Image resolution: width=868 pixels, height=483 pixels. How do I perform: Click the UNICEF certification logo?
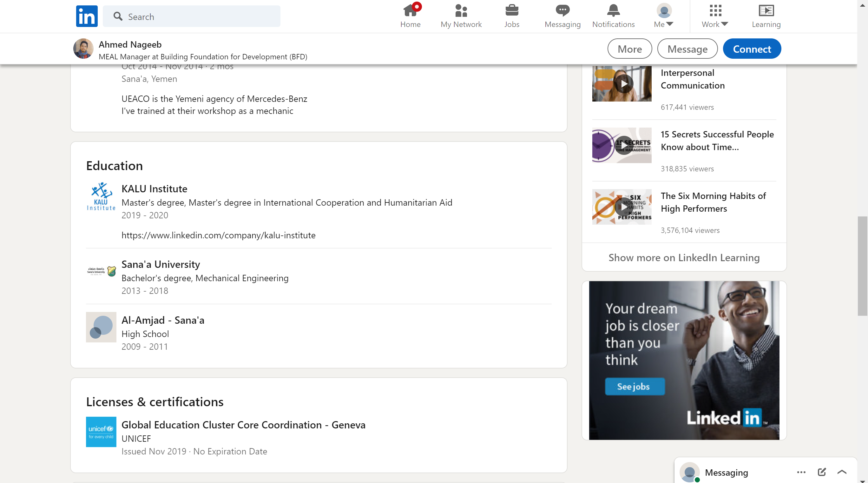pos(101,431)
